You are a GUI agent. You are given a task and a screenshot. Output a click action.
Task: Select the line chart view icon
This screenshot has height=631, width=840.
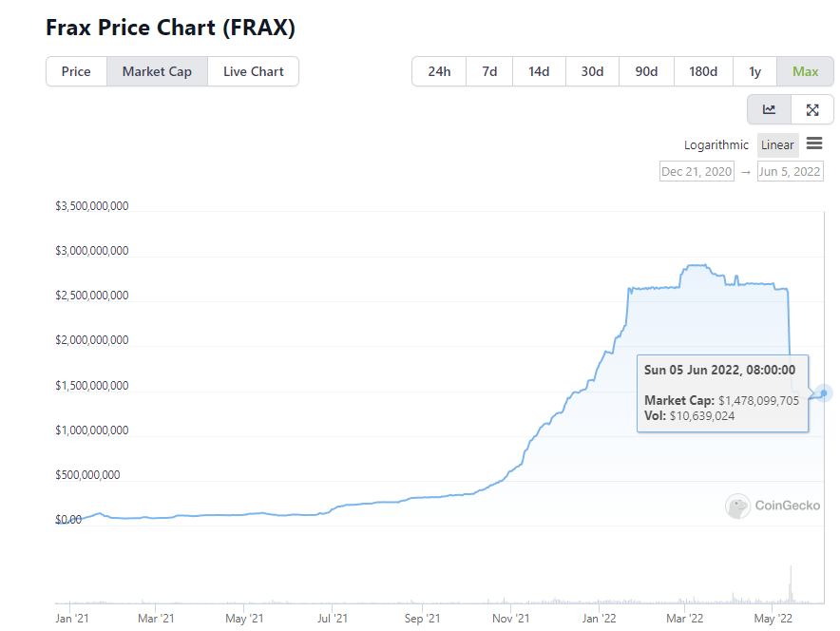click(768, 109)
